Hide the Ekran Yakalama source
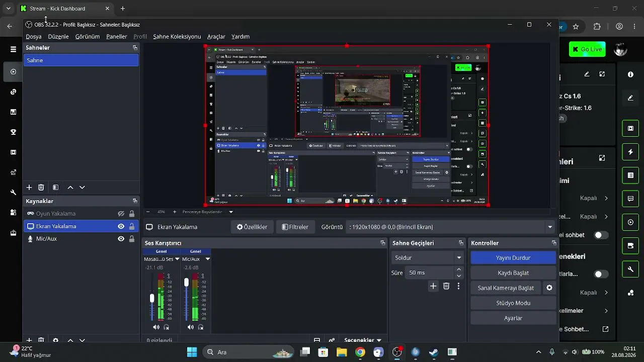This screenshot has width=644, height=362. pos(121,226)
